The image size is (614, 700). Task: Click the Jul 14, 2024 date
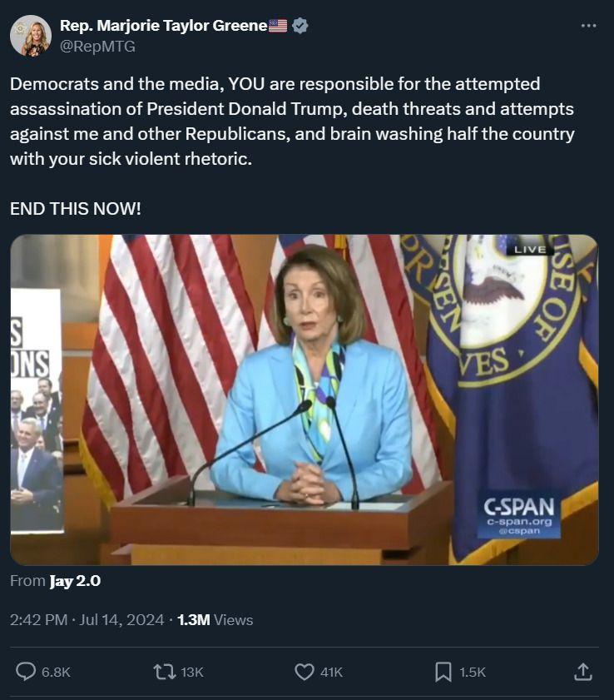pyautogui.click(x=121, y=620)
